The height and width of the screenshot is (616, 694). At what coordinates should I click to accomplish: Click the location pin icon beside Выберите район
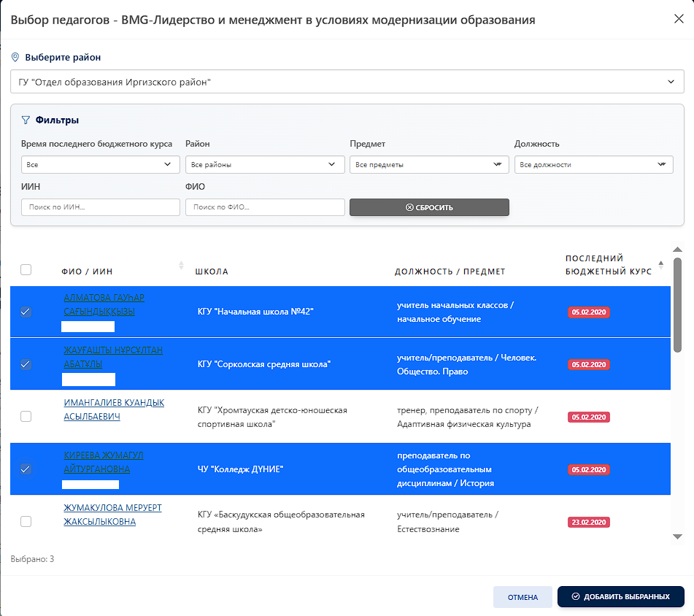(x=15, y=57)
